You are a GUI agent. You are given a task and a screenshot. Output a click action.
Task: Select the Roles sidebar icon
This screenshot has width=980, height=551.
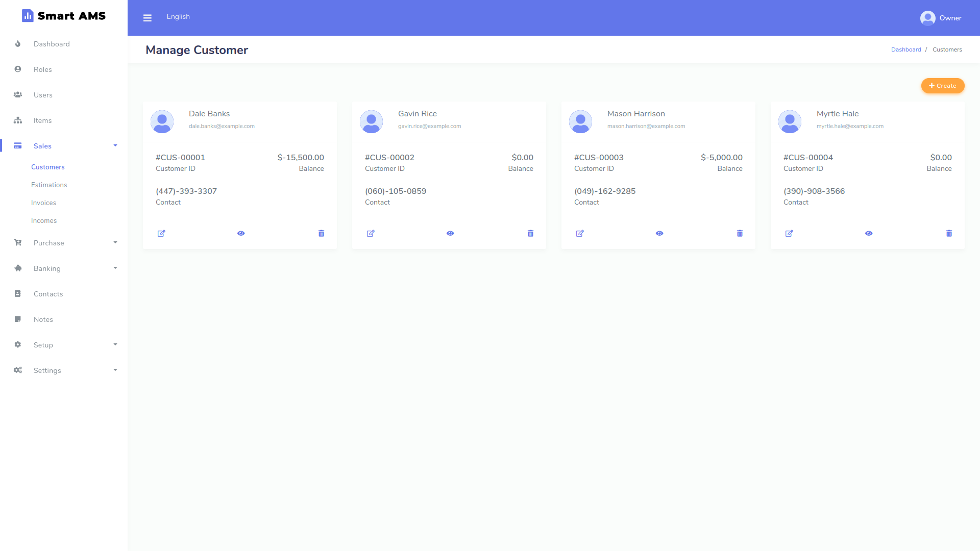coord(17,69)
